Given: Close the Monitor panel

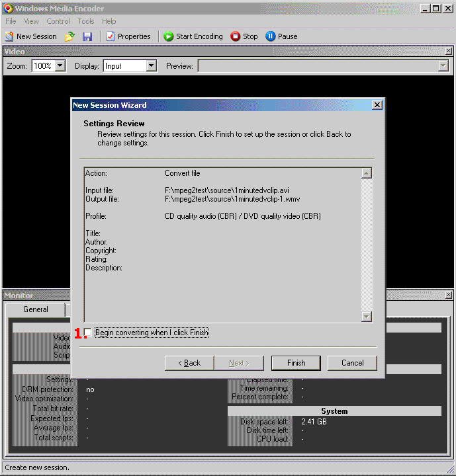Looking at the screenshot, I should pos(449,295).
